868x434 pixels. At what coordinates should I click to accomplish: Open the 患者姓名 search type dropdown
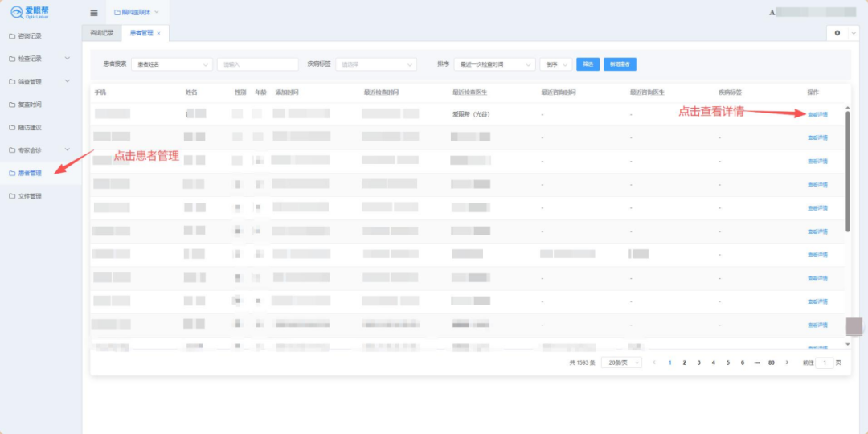[x=172, y=64]
